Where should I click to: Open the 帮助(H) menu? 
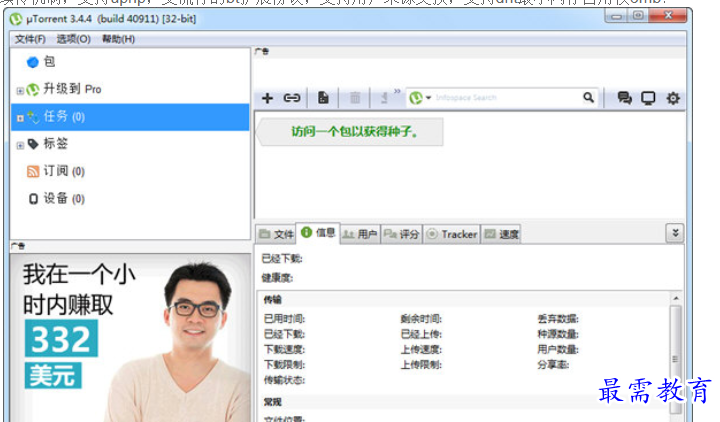[118, 39]
